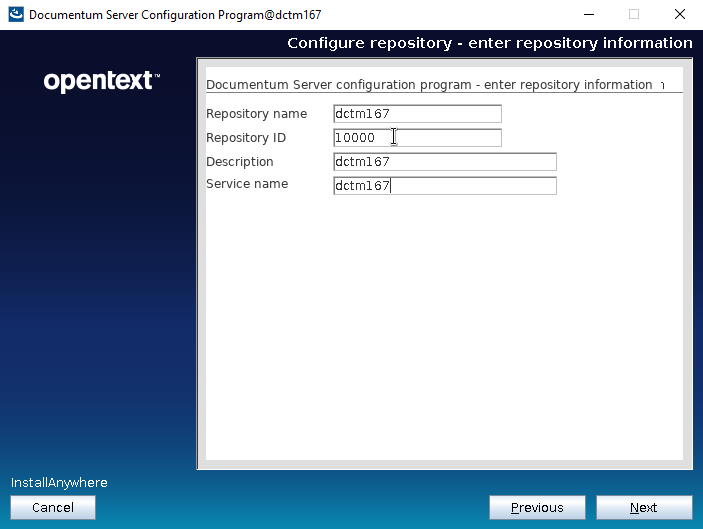Click the panel heading about repository information

[x=428, y=85]
